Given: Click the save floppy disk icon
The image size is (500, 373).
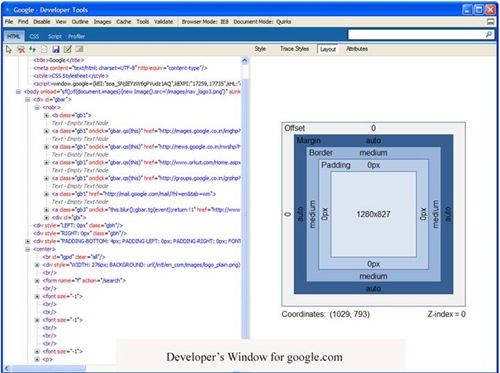Looking at the screenshot, I should [56, 49].
